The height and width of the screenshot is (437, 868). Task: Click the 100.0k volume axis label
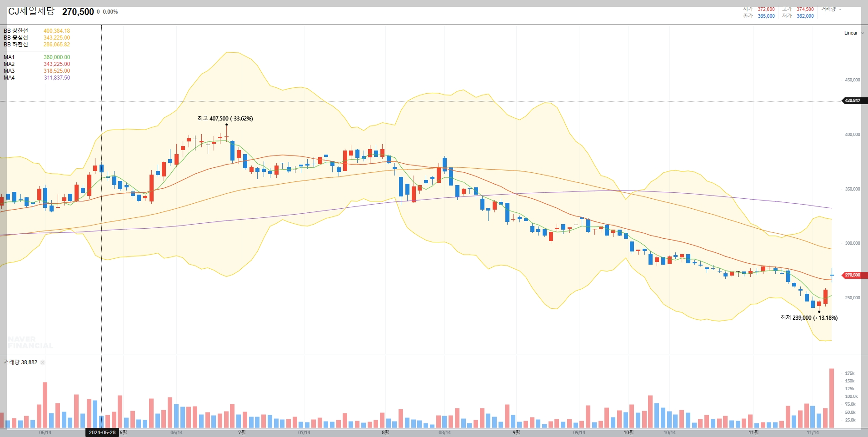(851, 397)
